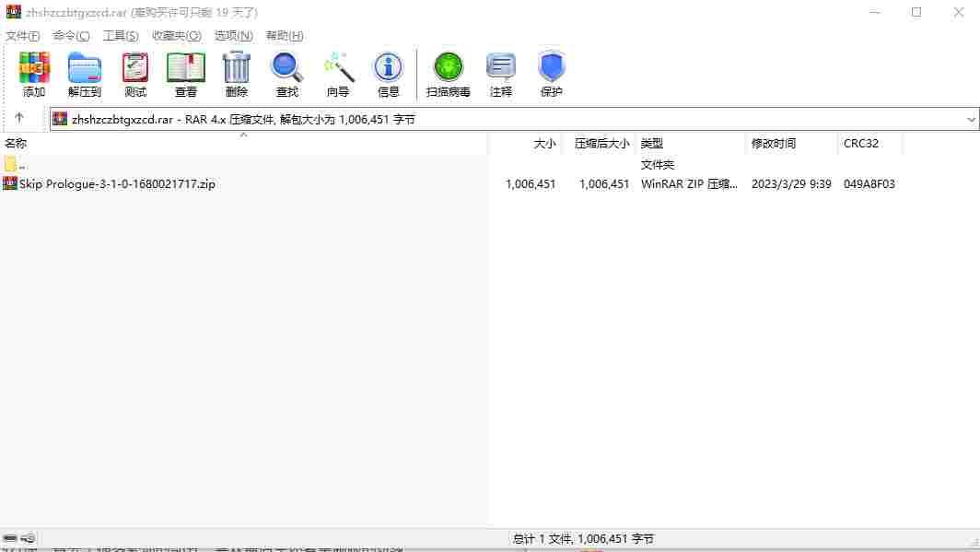This screenshot has height=552, width=980.
Task: Click the drive icon in status bar
Action: pos(10,538)
